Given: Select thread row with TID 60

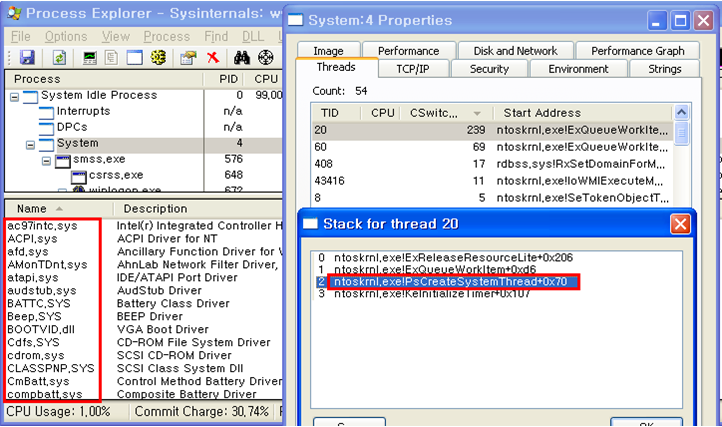Looking at the screenshot, I should 492,147.
